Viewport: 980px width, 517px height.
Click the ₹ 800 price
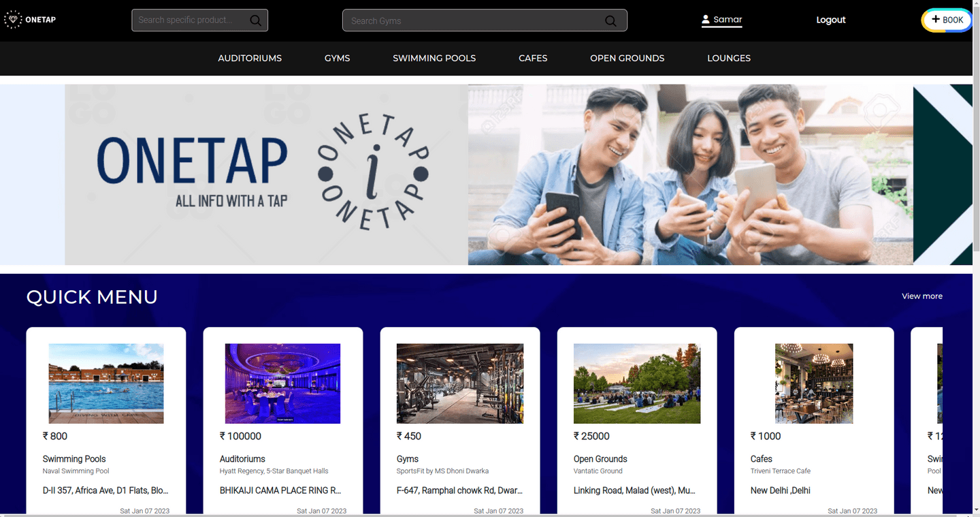click(x=55, y=436)
